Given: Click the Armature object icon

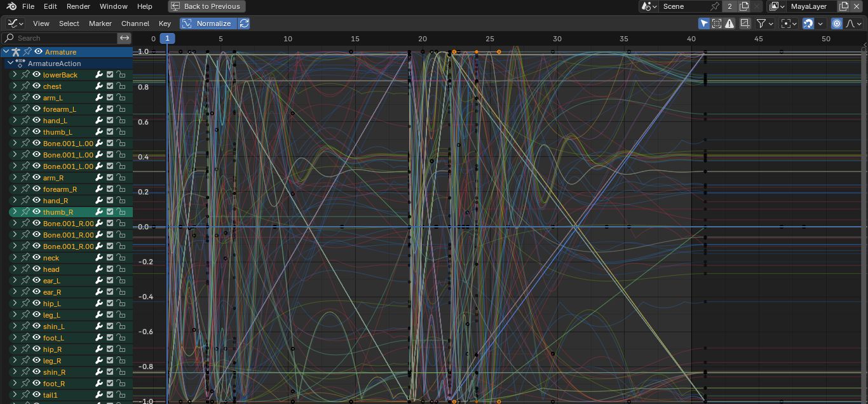Looking at the screenshot, I should click(x=16, y=52).
